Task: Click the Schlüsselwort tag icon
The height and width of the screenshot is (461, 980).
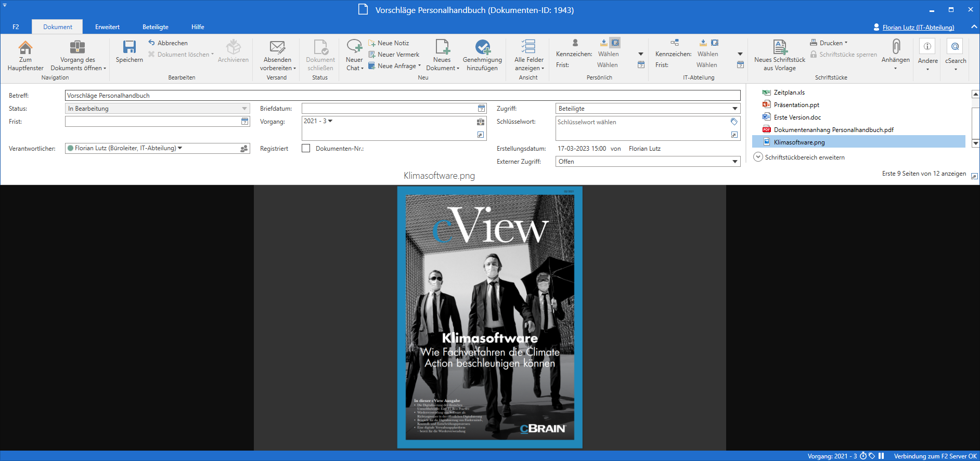Action: coord(734,122)
